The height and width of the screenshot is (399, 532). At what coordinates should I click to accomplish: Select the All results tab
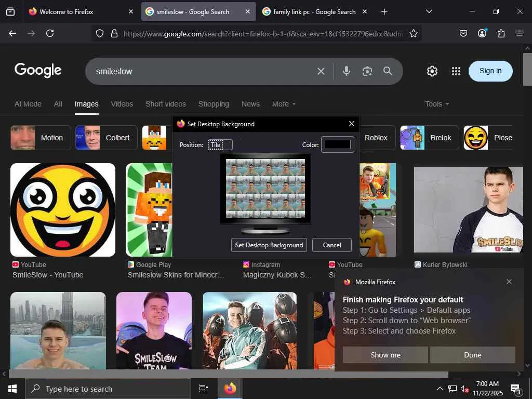pos(58,104)
